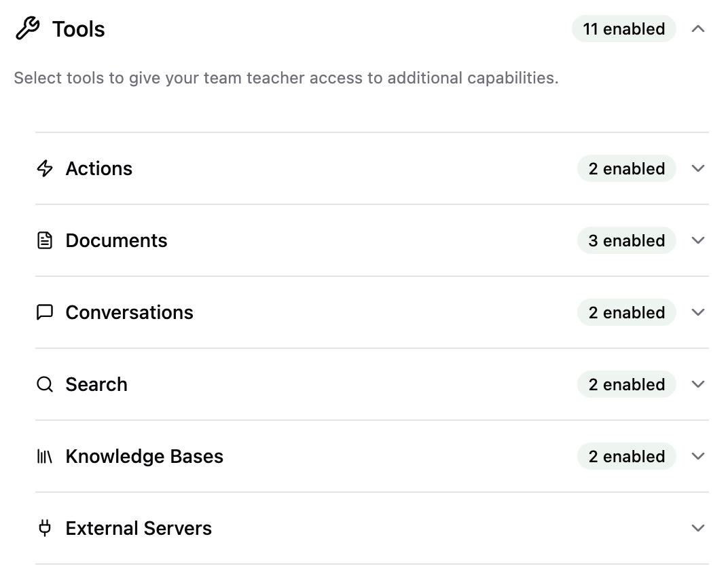Image resolution: width=728 pixels, height=581 pixels.
Task: Open the Search tools list
Action: coord(698,384)
